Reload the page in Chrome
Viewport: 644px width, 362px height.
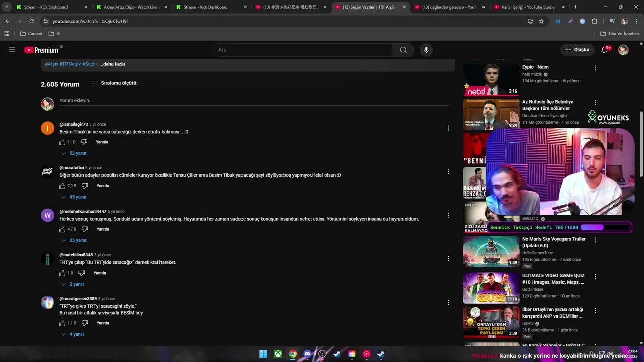click(x=31, y=21)
